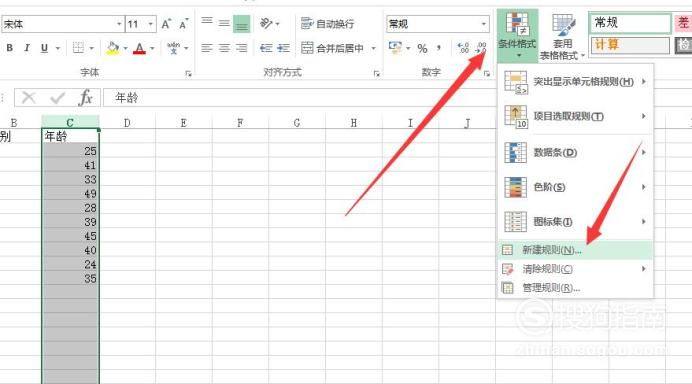Select column H header

click(354, 122)
